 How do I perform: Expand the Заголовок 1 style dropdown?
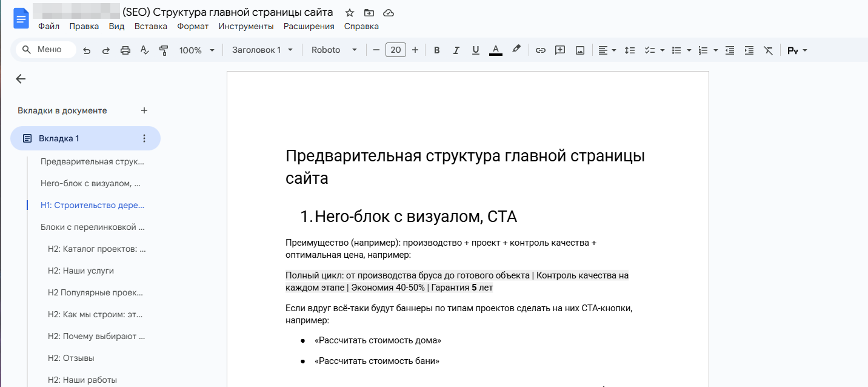pyautogui.click(x=262, y=50)
